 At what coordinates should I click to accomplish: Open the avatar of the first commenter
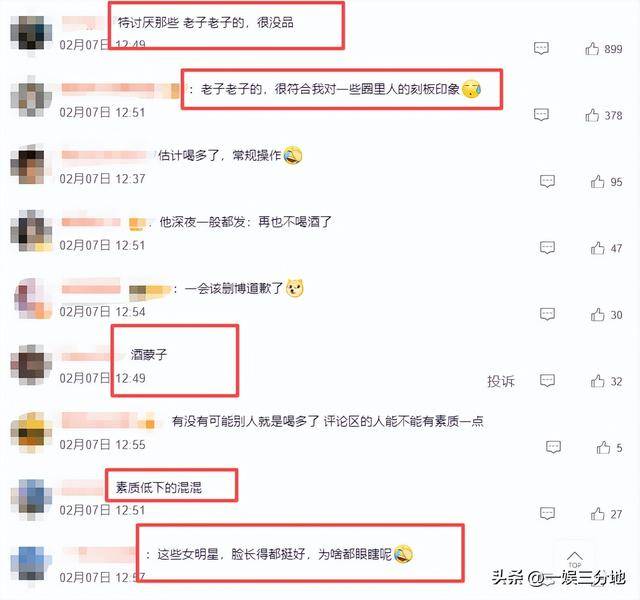(x=31, y=34)
